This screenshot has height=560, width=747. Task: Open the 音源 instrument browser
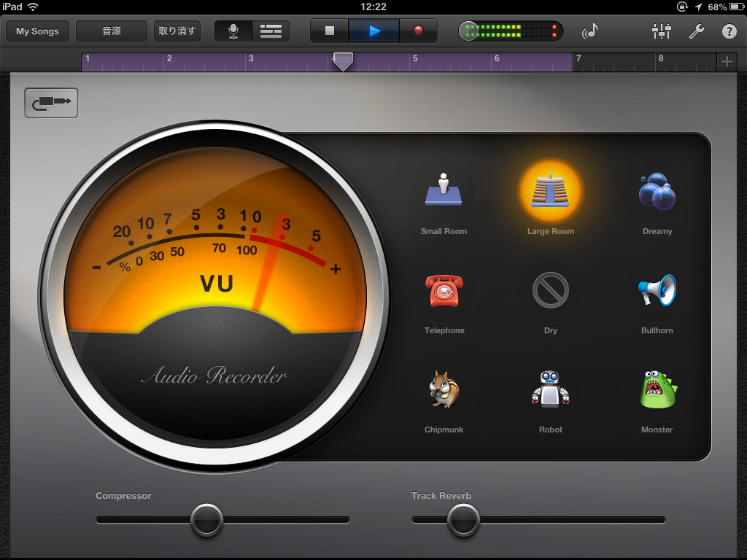point(112,31)
